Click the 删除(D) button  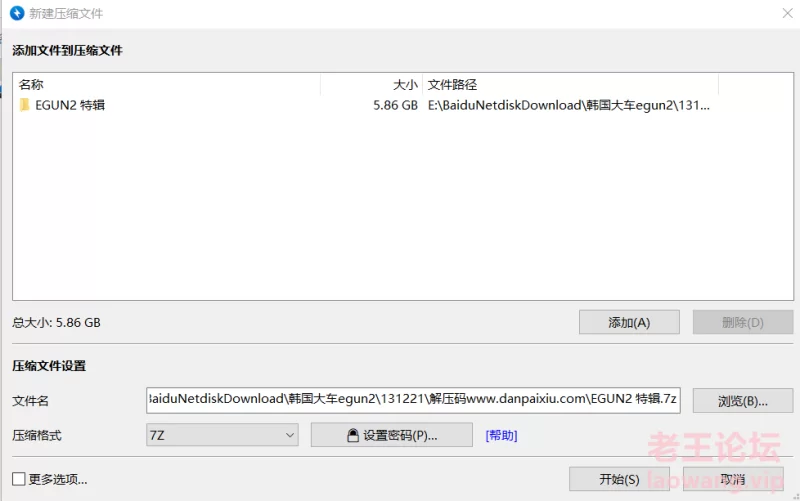(743, 322)
